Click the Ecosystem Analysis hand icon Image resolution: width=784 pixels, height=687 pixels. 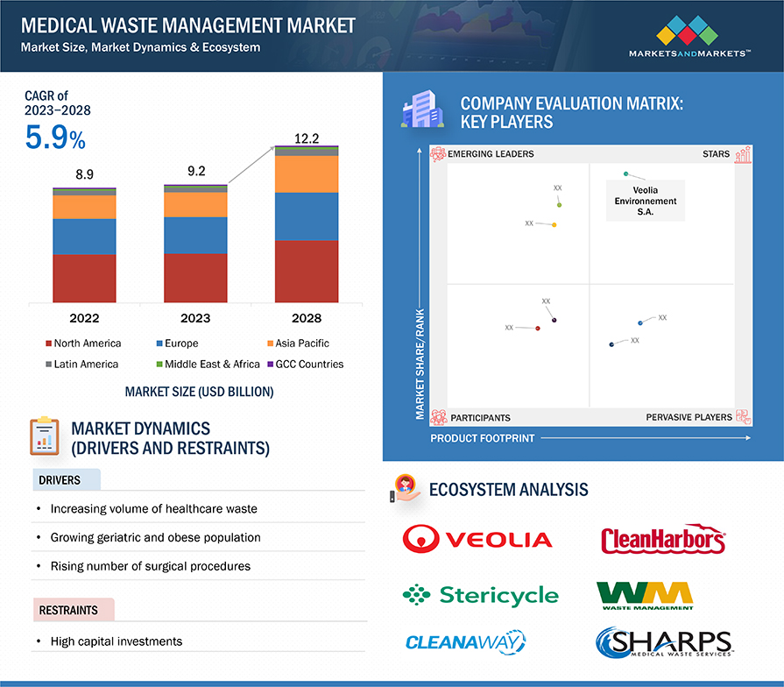click(405, 489)
